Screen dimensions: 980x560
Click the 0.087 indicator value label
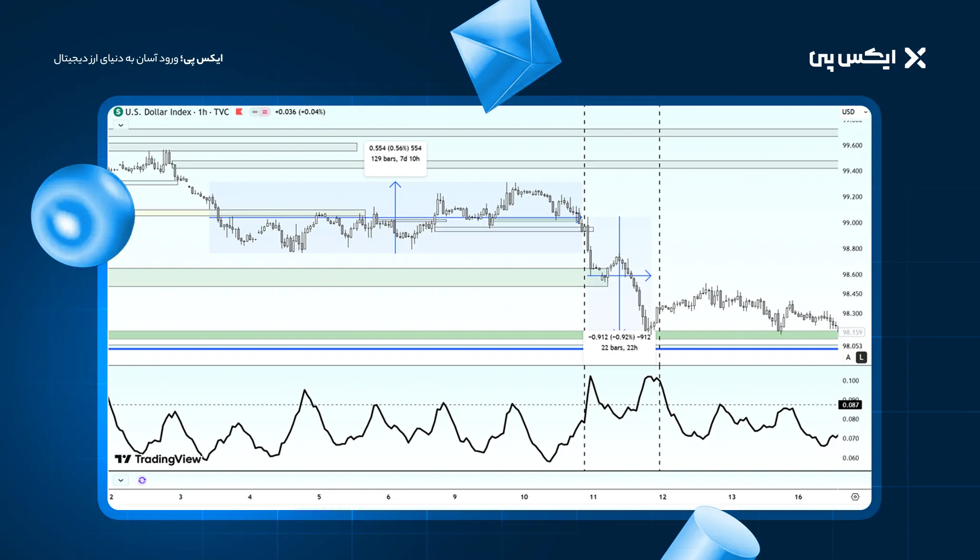coord(850,405)
